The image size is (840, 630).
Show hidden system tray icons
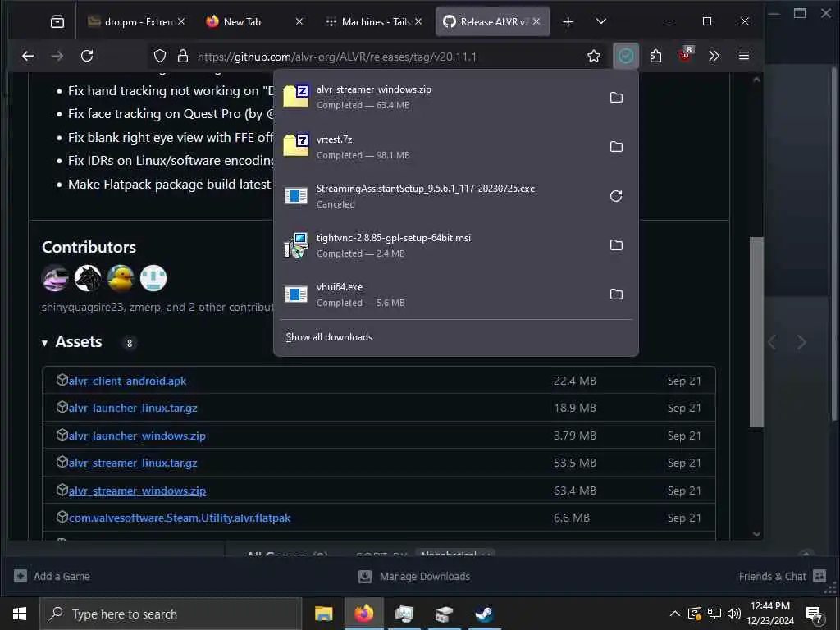click(x=675, y=614)
